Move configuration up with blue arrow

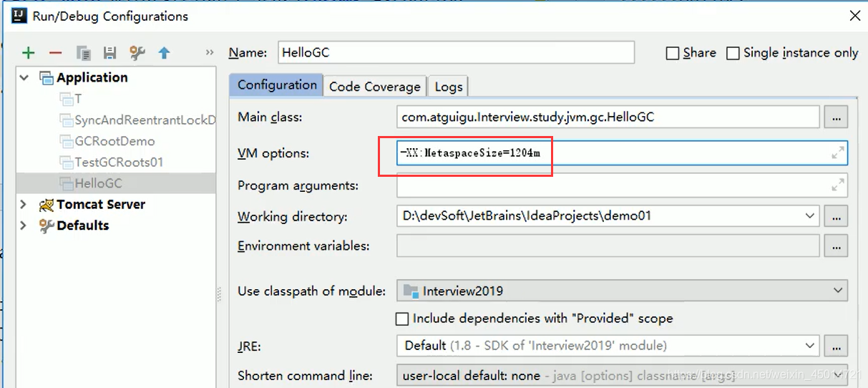(x=164, y=53)
